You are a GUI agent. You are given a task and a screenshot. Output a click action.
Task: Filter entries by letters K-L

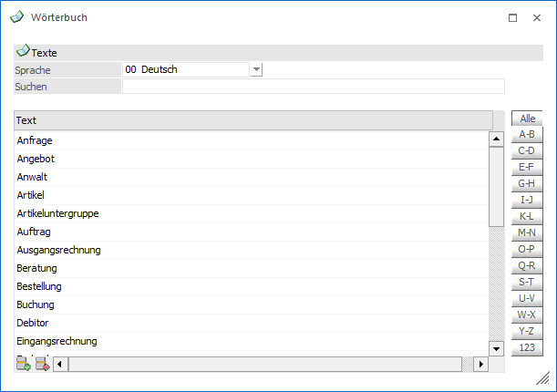[526, 217]
